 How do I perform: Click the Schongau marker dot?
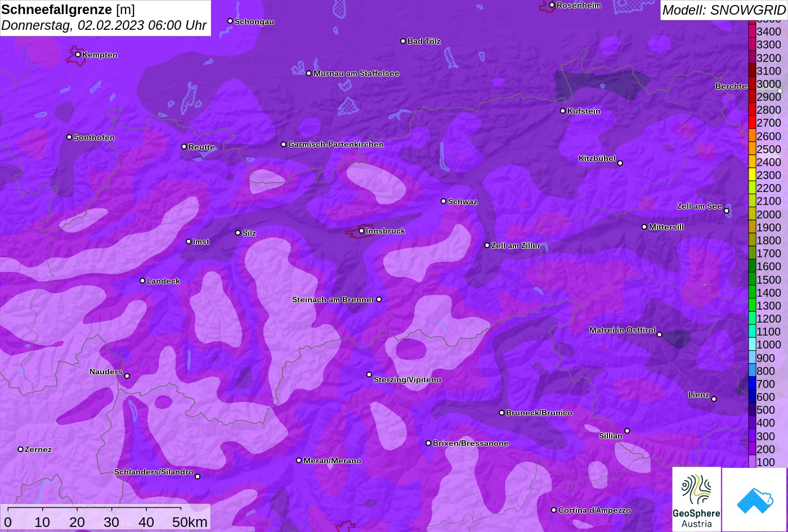230,21
